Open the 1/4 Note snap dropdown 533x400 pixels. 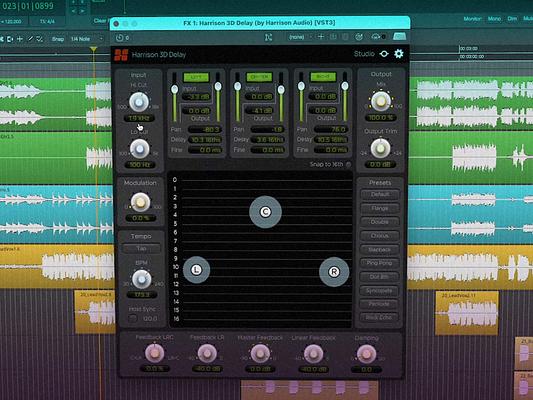tap(86, 39)
